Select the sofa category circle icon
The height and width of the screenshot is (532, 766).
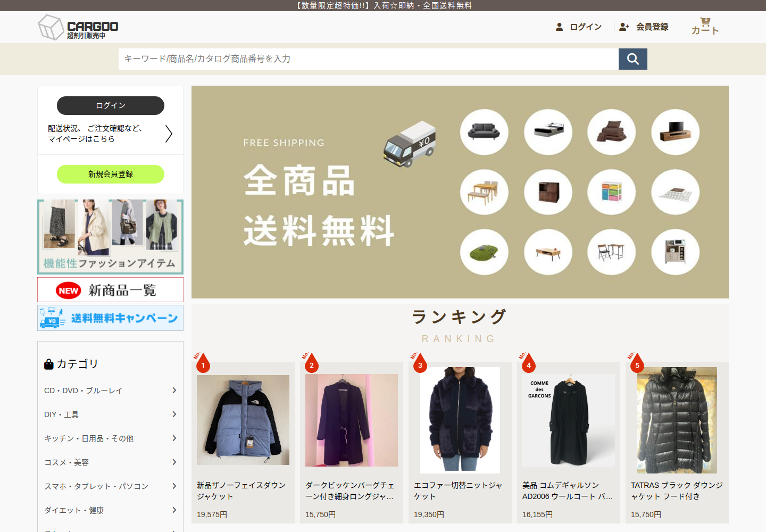(x=484, y=132)
